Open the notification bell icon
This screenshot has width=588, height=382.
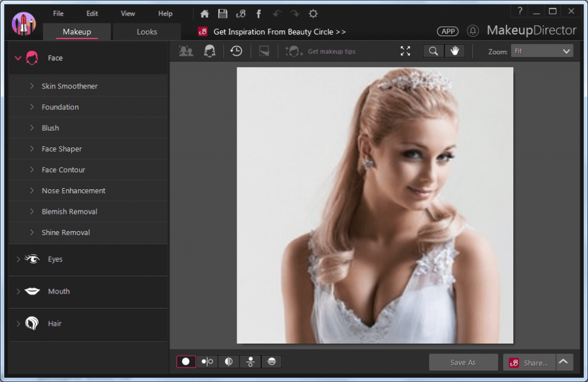(473, 31)
